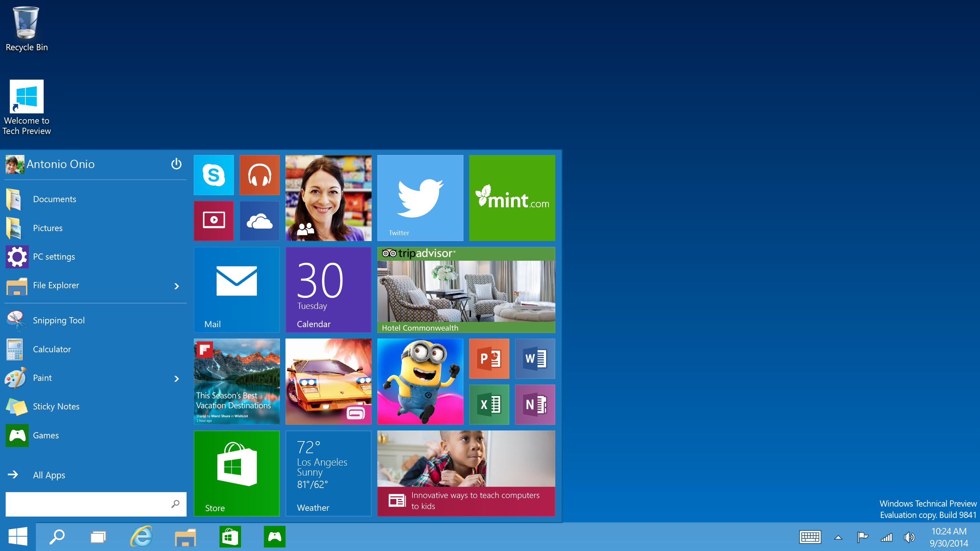Expand the Paint submenu arrow
Screen dimensions: 980x551
tap(176, 377)
